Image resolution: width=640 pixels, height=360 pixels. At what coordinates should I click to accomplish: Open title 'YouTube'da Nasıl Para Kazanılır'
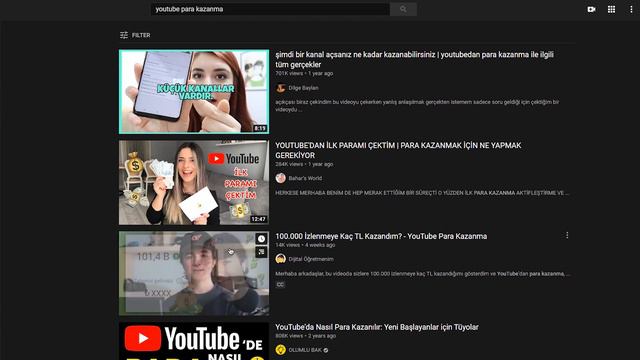pyautogui.click(x=377, y=327)
